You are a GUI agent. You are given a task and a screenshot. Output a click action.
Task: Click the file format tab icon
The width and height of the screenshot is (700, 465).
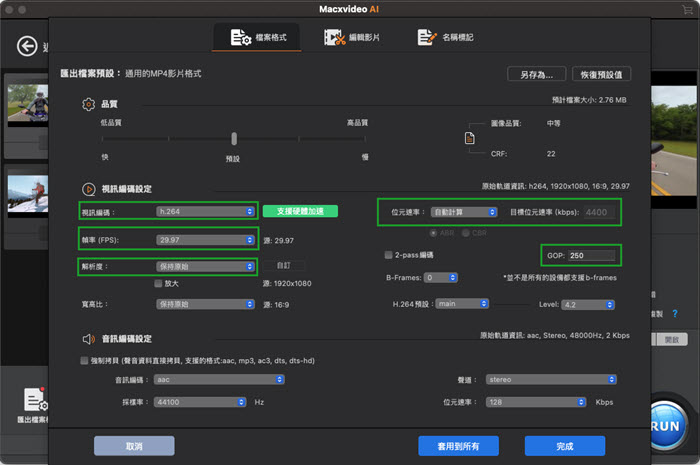point(241,37)
